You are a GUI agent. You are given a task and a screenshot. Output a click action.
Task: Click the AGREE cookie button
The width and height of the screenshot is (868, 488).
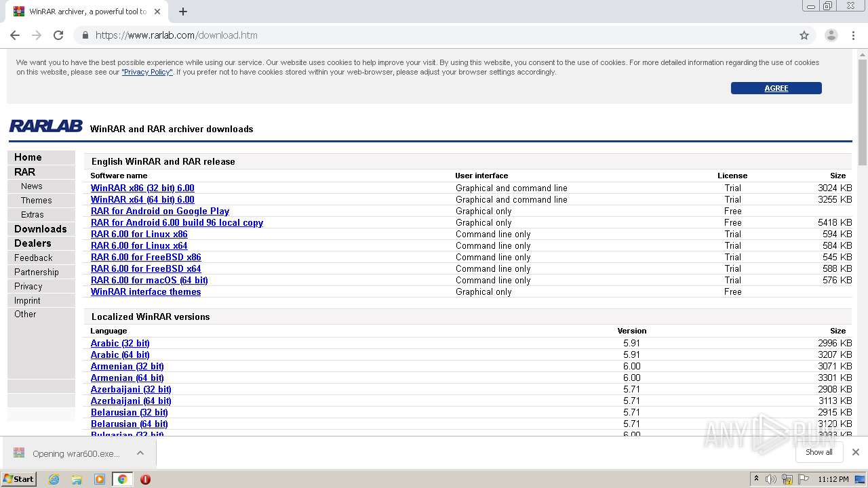(776, 88)
